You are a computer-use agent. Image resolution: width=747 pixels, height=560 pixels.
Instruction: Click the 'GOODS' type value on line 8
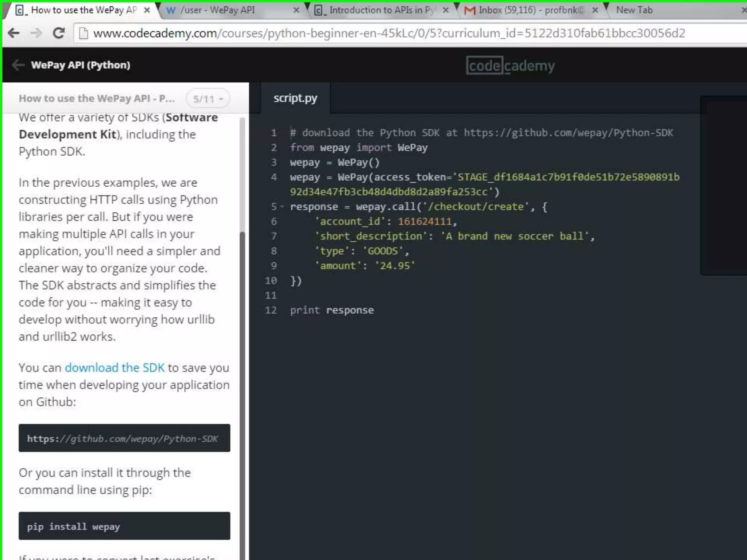coord(383,251)
